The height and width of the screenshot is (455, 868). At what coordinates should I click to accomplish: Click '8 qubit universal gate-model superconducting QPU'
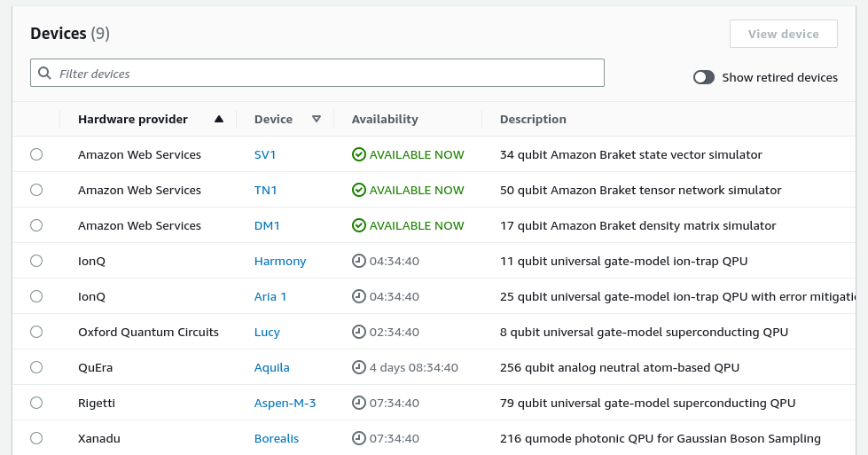tap(644, 332)
